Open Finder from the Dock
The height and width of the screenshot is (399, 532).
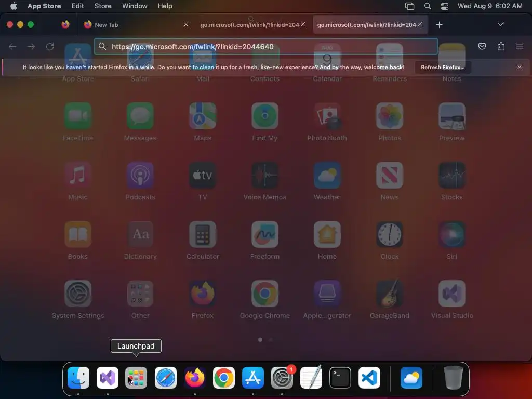point(78,378)
